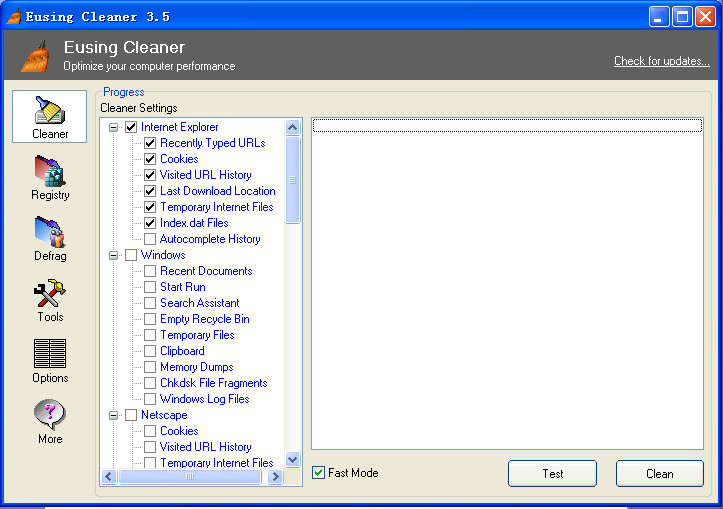This screenshot has width=723, height=509.
Task: Collapse the Internet Explorer tree node
Action: pos(113,127)
